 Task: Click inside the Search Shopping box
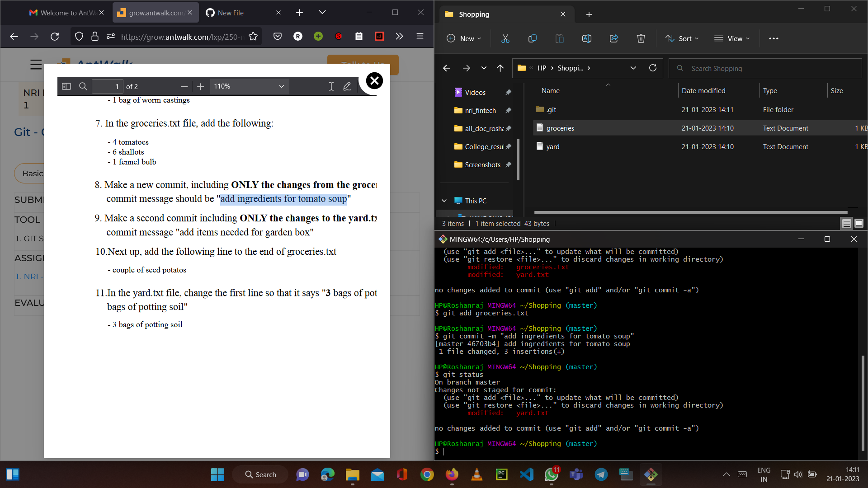[764, 68]
